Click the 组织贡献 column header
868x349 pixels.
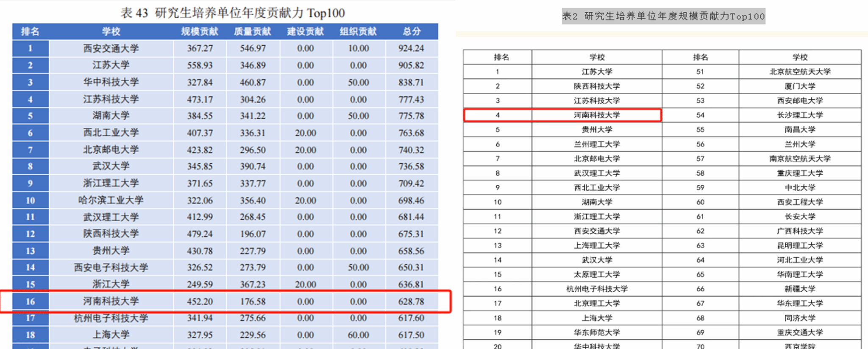[x=358, y=31]
